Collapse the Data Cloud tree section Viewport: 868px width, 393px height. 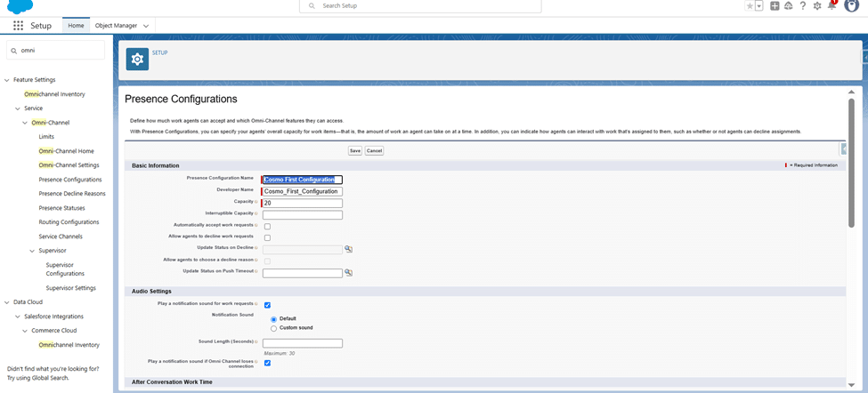pos(7,302)
